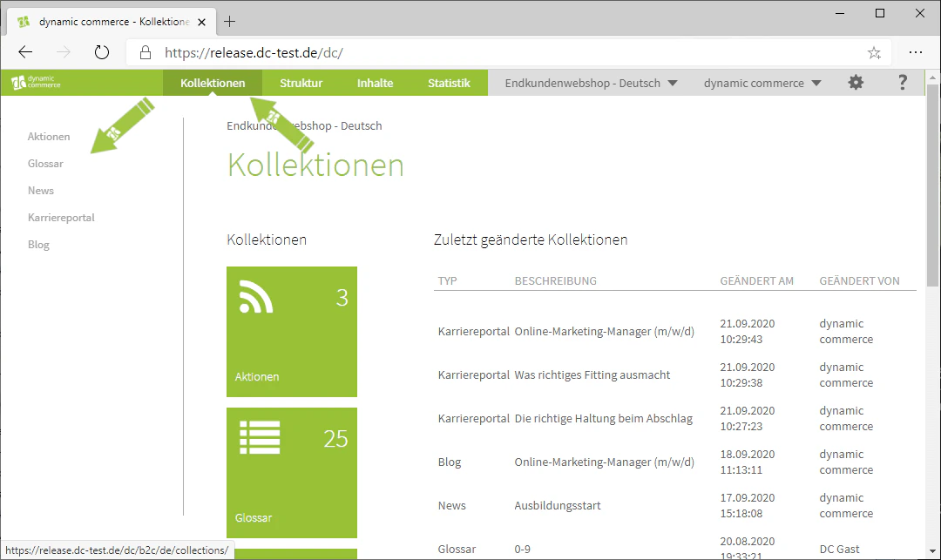Click 'DC Gast' in the changed-by column

(839, 549)
